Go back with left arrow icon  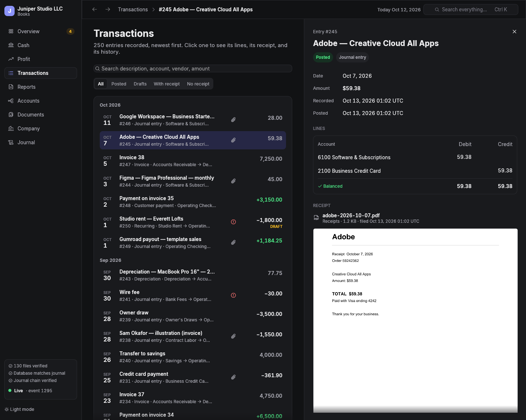click(x=95, y=9)
